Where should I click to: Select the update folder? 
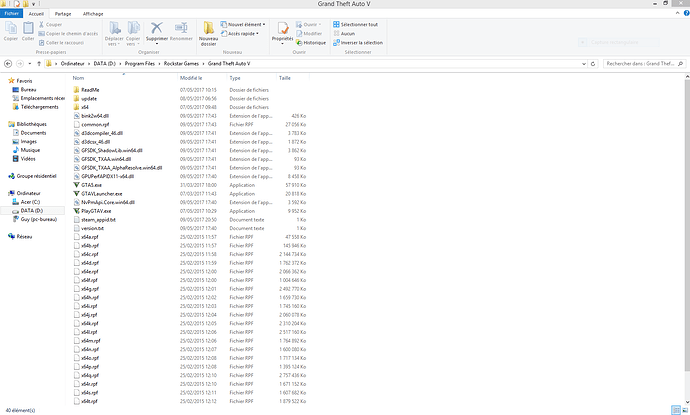coord(89,99)
